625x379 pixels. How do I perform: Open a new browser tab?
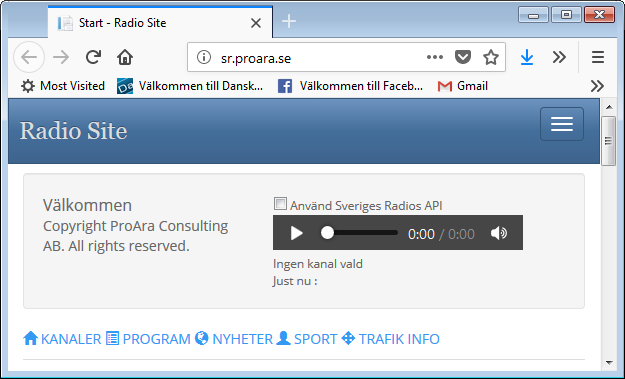tap(289, 21)
